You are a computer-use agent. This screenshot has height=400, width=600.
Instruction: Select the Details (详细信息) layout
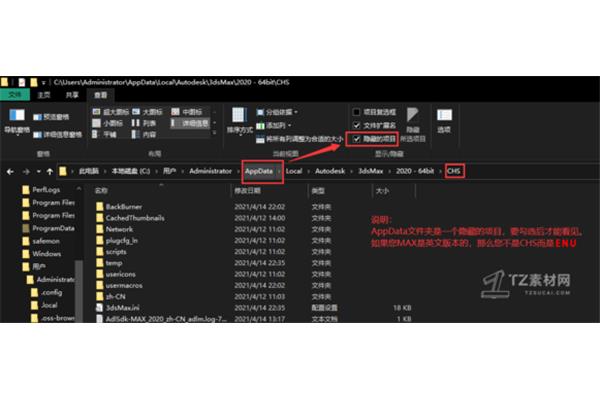pyautogui.click(x=190, y=123)
